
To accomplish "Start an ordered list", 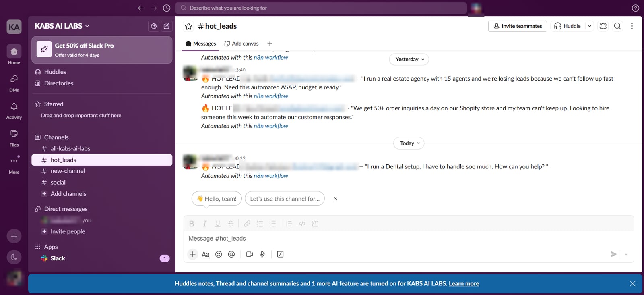I will (x=260, y=224).
